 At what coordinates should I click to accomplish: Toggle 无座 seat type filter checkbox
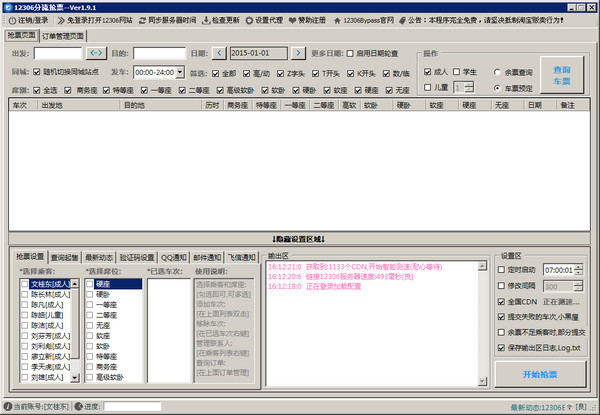click(389, 90)
